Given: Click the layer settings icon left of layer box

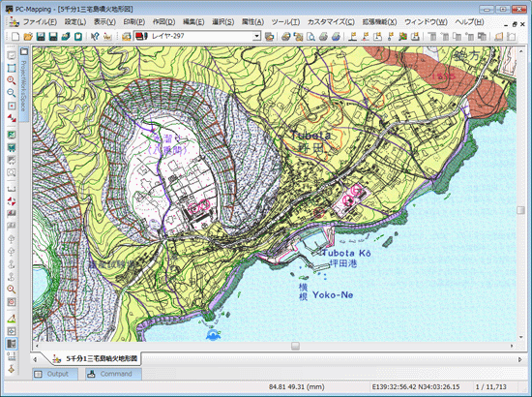Looking at the screenshot, I should 126,37.
